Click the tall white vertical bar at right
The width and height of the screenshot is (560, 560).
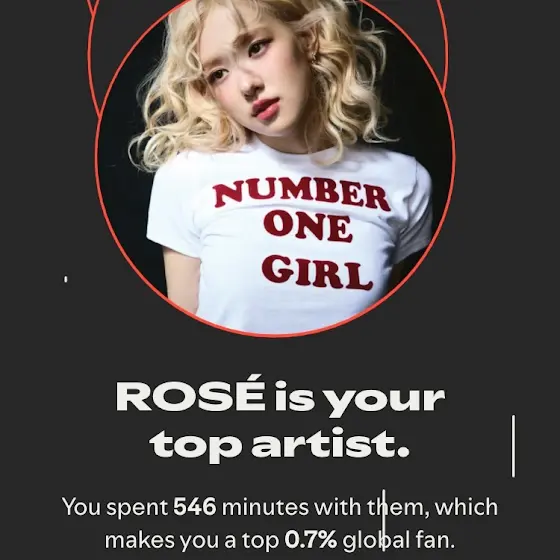click(514, 446)
